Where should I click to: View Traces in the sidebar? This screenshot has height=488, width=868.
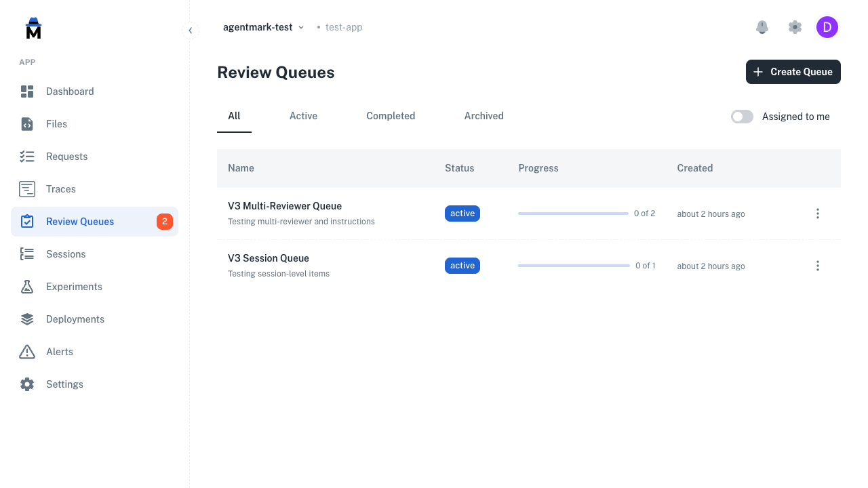59,188
